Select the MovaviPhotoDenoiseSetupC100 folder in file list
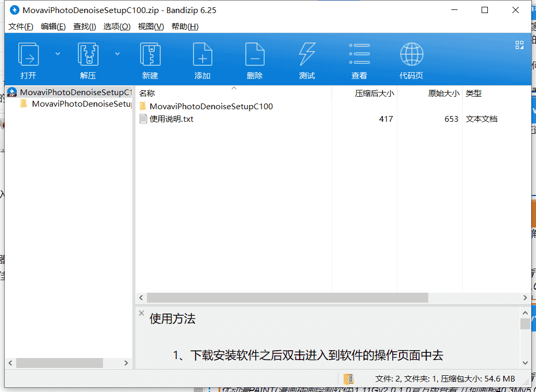Screen dimensions: 536x392 coord(206,106)
